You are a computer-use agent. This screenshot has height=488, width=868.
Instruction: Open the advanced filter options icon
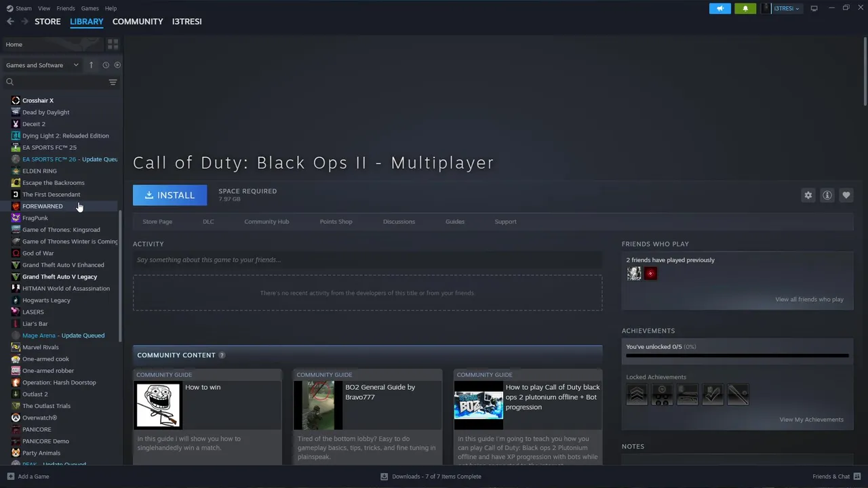click(113, 82)
